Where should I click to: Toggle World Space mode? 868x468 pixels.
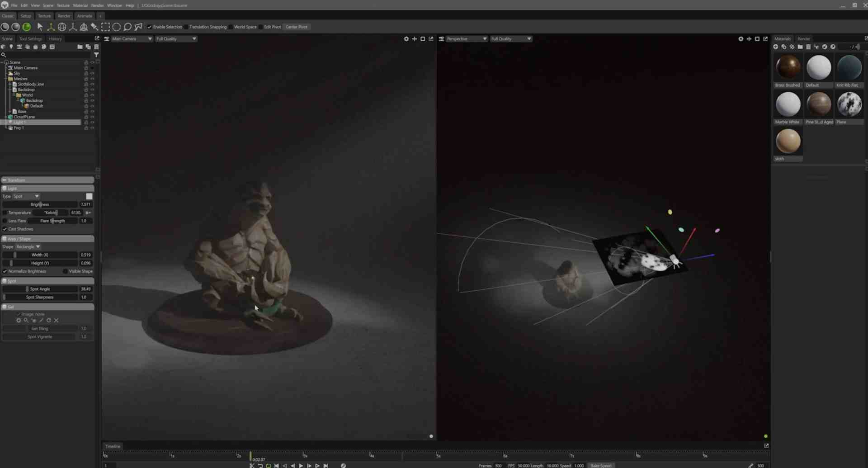[x=232, y=27]
